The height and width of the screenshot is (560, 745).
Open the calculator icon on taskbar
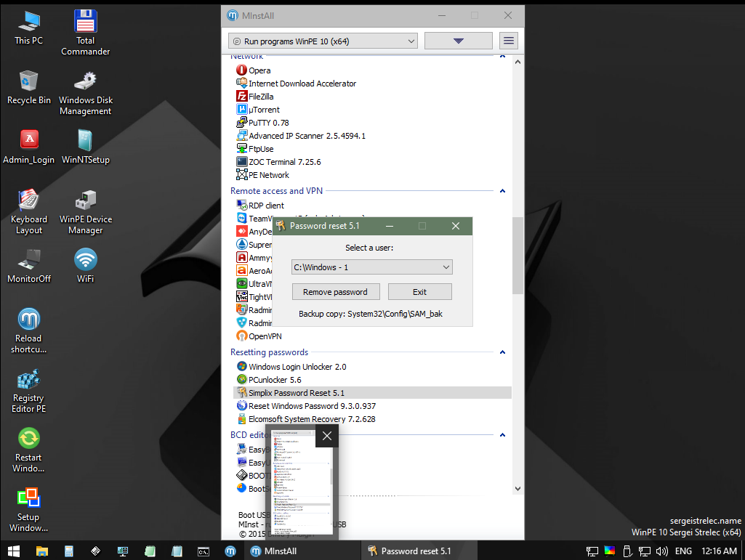(69, 551)
